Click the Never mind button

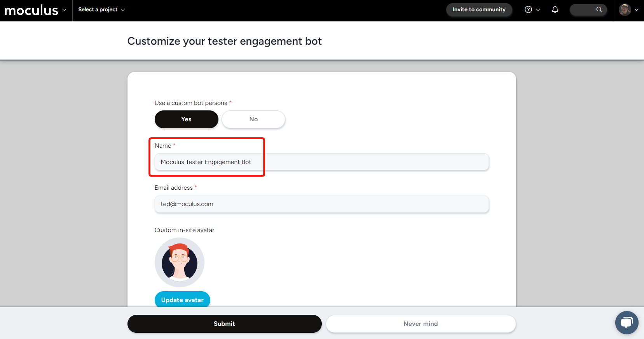tap(421, 324)
